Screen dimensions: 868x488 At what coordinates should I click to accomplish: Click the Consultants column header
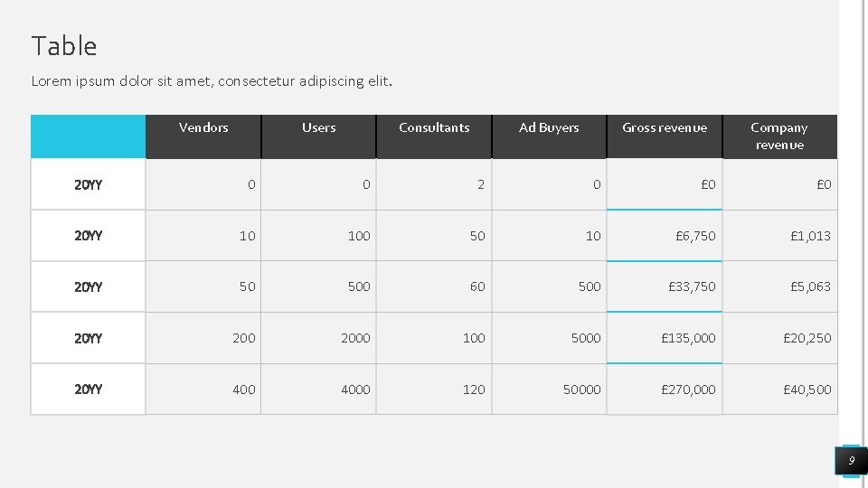(x=434, y=128)
